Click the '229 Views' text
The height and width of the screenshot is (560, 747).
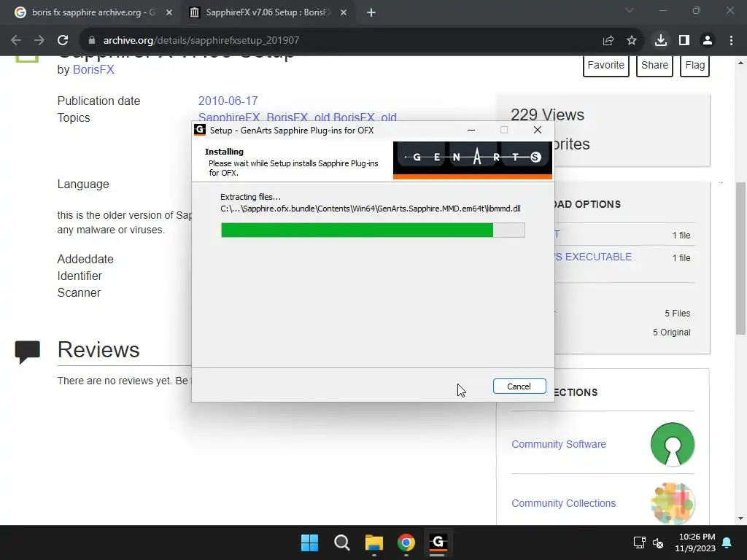[x=547, y=114]
